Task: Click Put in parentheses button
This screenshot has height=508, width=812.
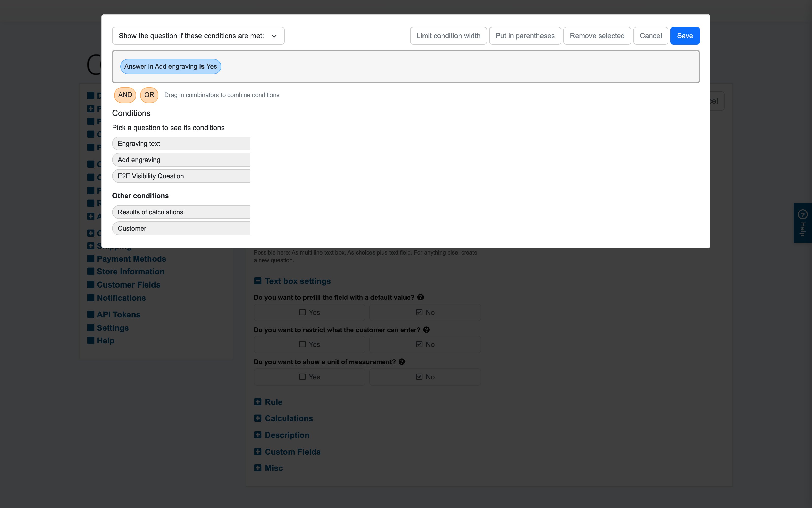Action: pyautogui.click(x=525, y=36)
